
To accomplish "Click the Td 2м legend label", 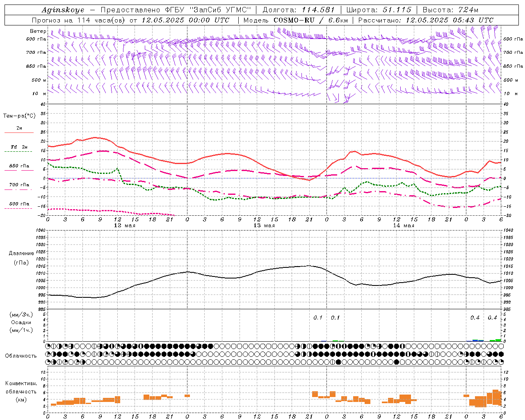I will click(19, 147).
